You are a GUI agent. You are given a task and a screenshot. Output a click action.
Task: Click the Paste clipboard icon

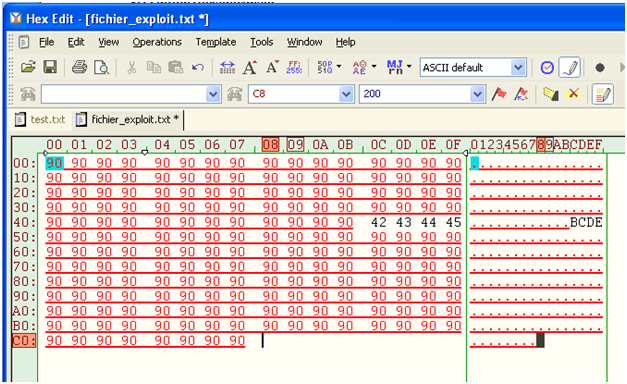(x=176, y=67)
